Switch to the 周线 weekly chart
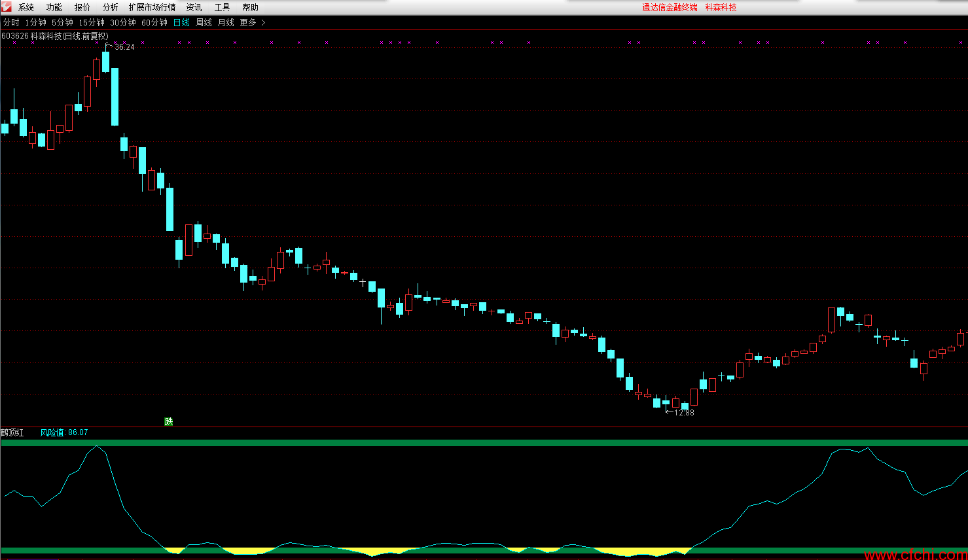This screenshot has height=560, width=968. [x=204, y=22]
